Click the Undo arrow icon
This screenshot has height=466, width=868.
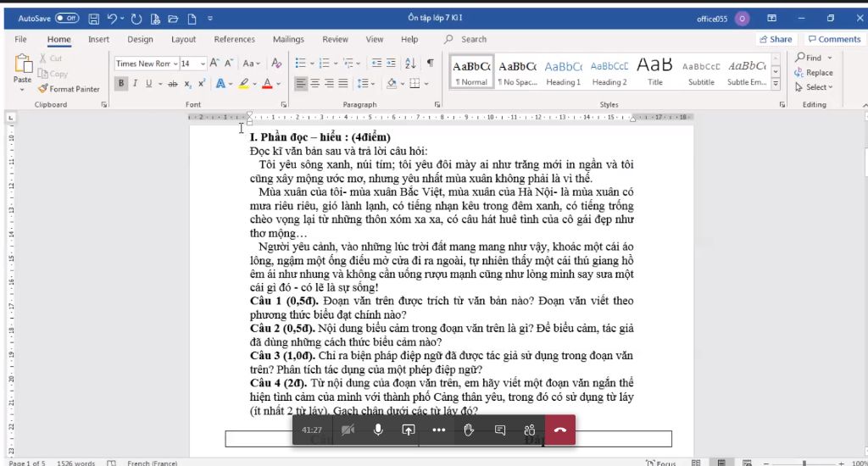tap(112, 19)
